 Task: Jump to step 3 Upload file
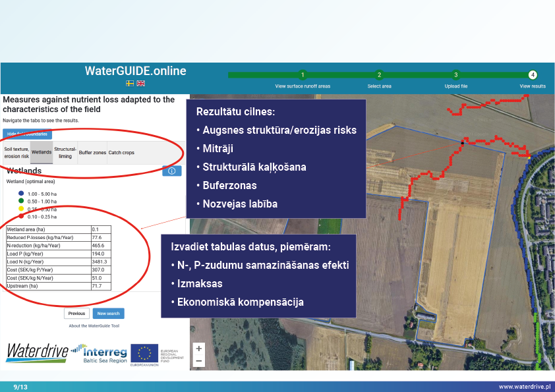(455, 75)
